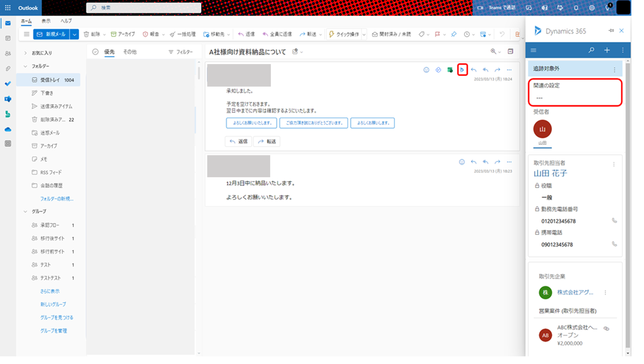The image size is (644, 364).
Task: Add emoji reaction to first message
Action: [426, 70]
